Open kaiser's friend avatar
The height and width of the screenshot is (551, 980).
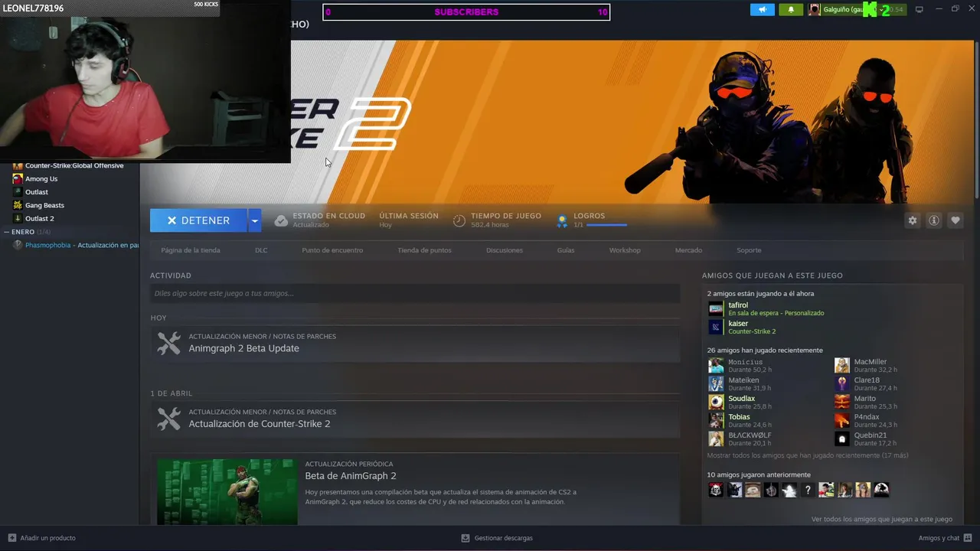716,327
